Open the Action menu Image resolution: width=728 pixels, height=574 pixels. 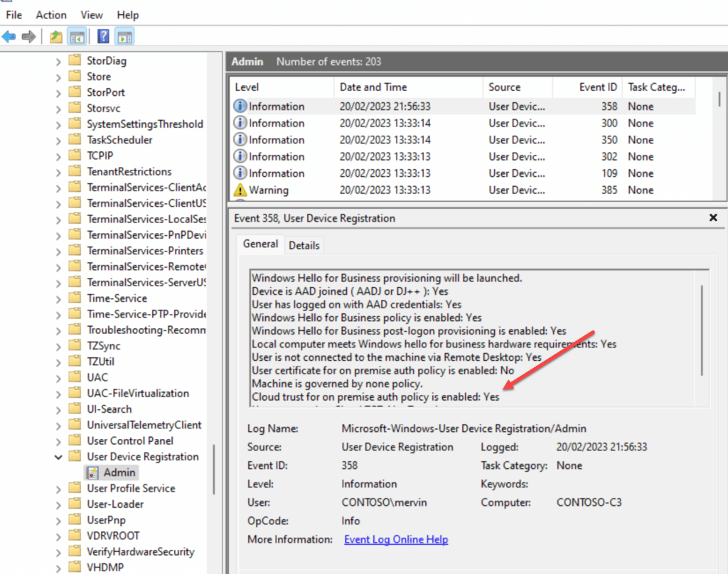50,14
